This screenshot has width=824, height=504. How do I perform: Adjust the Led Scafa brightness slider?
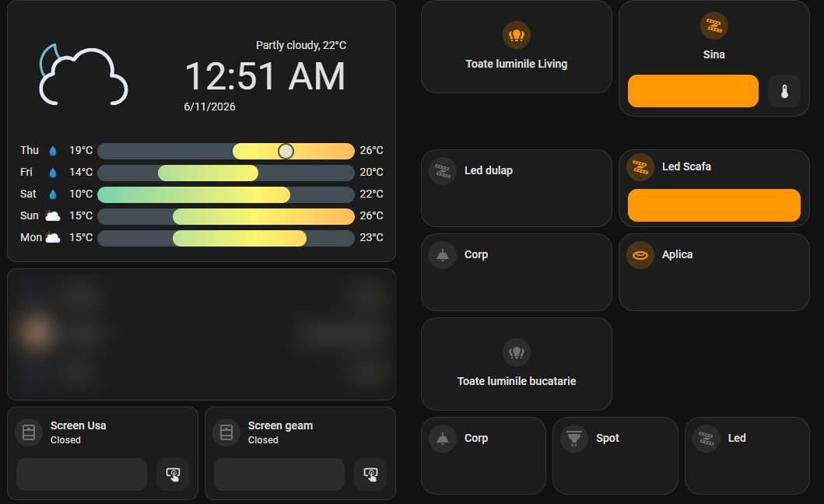(x=714, y=205)
